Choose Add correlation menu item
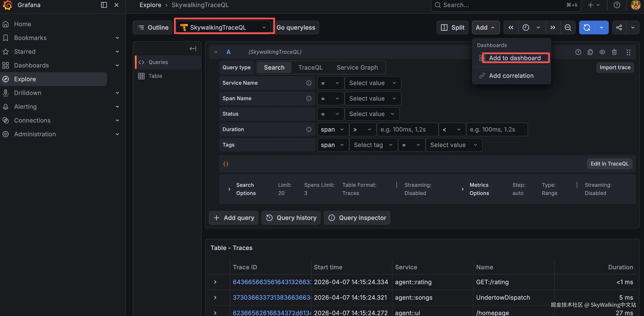 click(x=511, y=75)
